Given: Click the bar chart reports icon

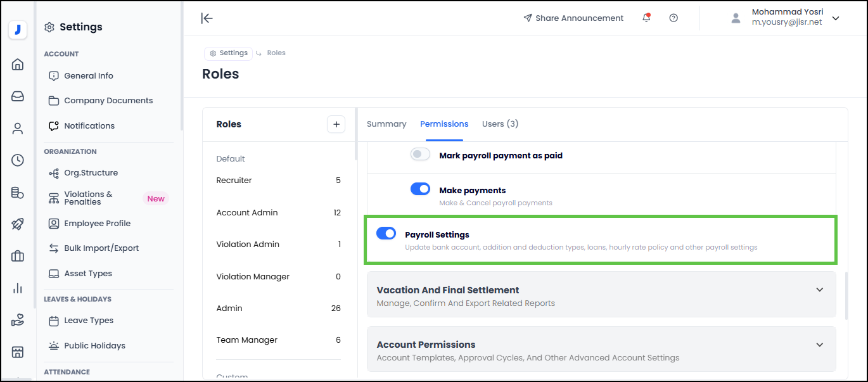Looking at the screenshot, I should [18, 288].
